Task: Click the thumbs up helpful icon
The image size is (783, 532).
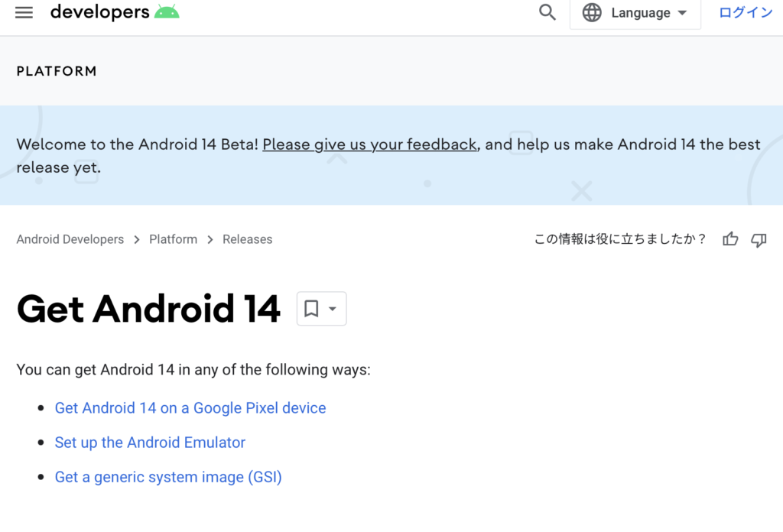Action: 730,239
